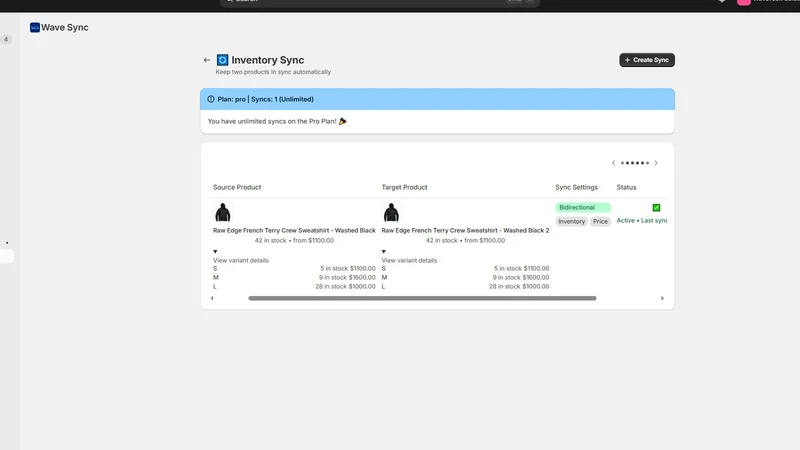Viewport: 800px width, 450px height.
Task: Click the top search bar
Action: 380,3
